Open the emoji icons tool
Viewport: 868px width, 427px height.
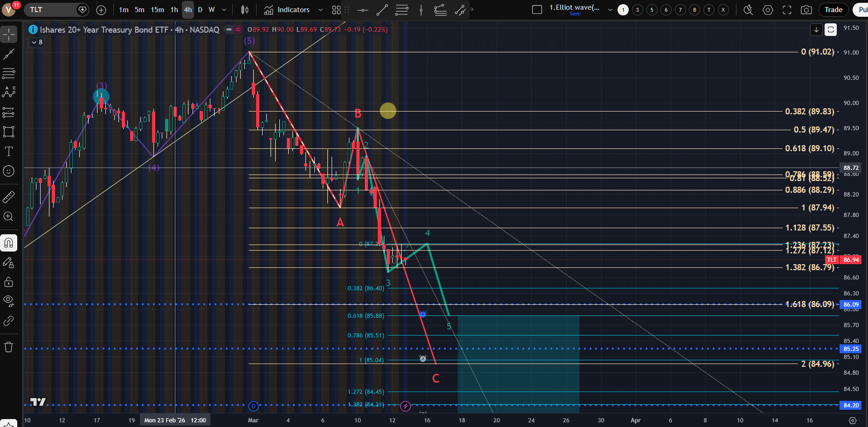(x=8, y=171)
